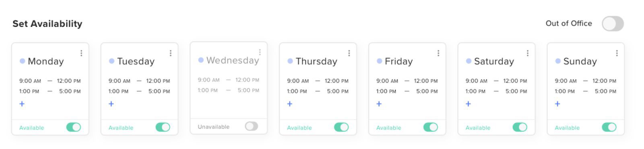Viewport: 644px width, 149px height.
Task: Enable the Out of Office toggle
Action: click(613, 23)
